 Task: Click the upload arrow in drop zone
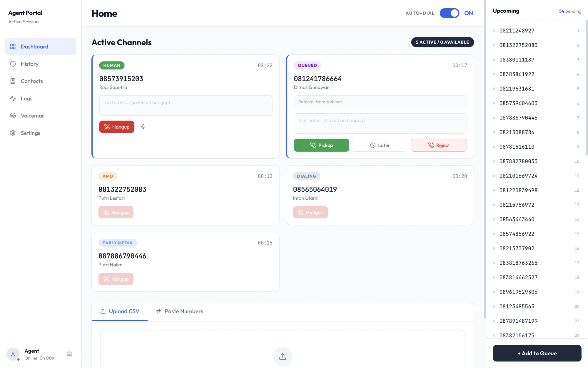283,357
